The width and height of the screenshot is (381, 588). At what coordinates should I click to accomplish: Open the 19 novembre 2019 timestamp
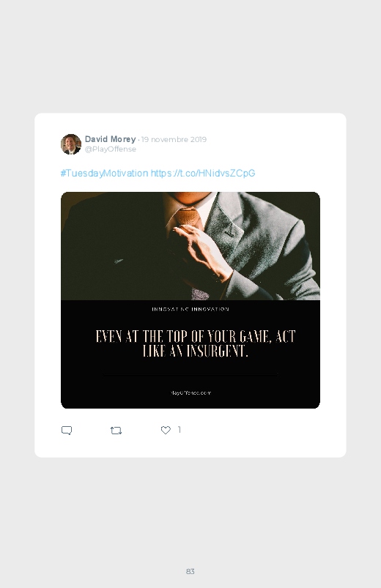coord(174,140)
